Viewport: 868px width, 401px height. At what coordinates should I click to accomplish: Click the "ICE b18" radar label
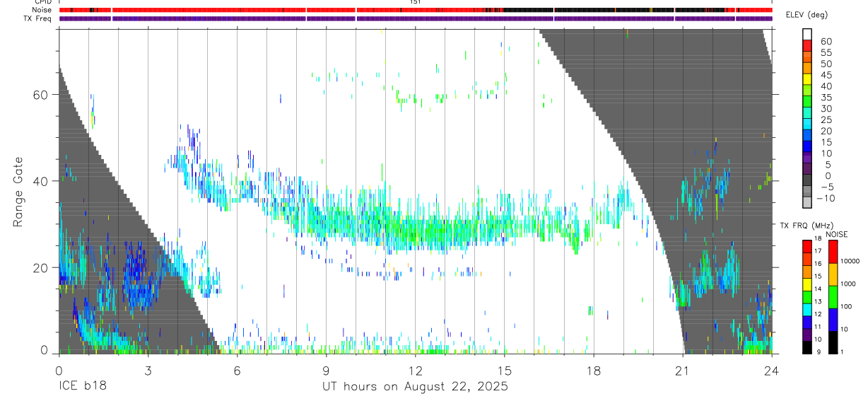pyautogui.click(x=81, y=387)
